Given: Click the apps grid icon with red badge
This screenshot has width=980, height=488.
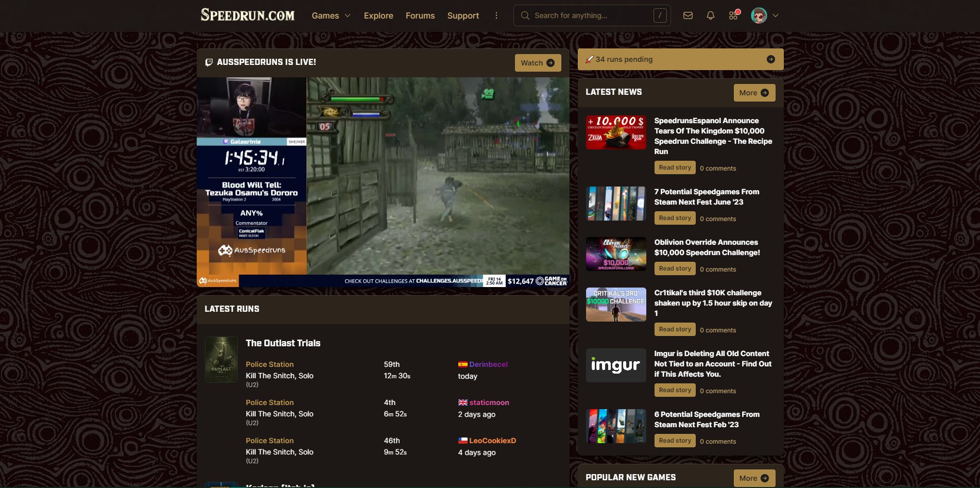Looking at the screenshot, I should 733,15.
